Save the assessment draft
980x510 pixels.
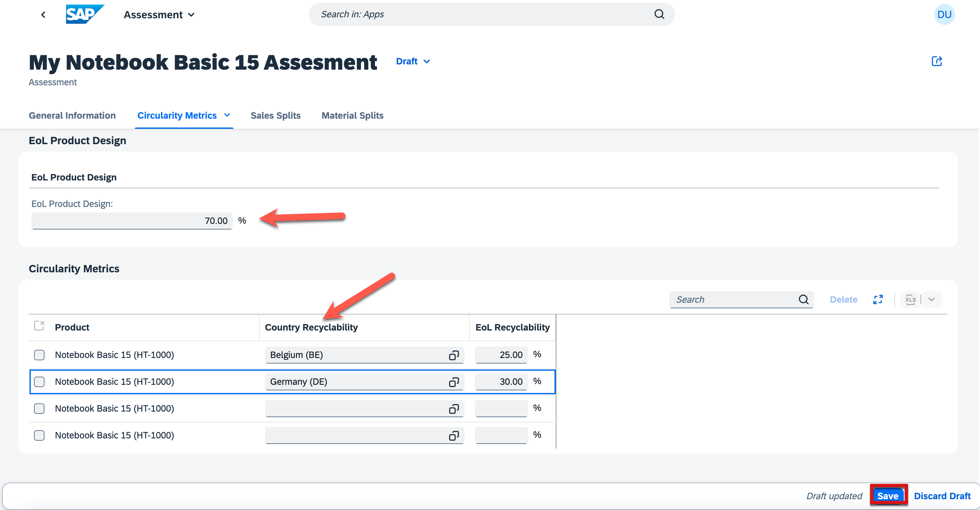tap(888, 496)
